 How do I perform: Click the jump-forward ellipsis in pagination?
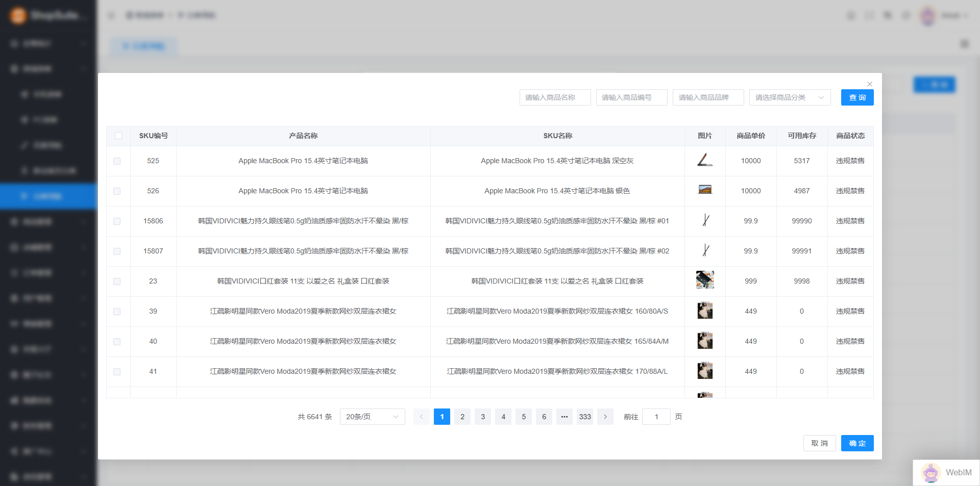tap(565, 417)
